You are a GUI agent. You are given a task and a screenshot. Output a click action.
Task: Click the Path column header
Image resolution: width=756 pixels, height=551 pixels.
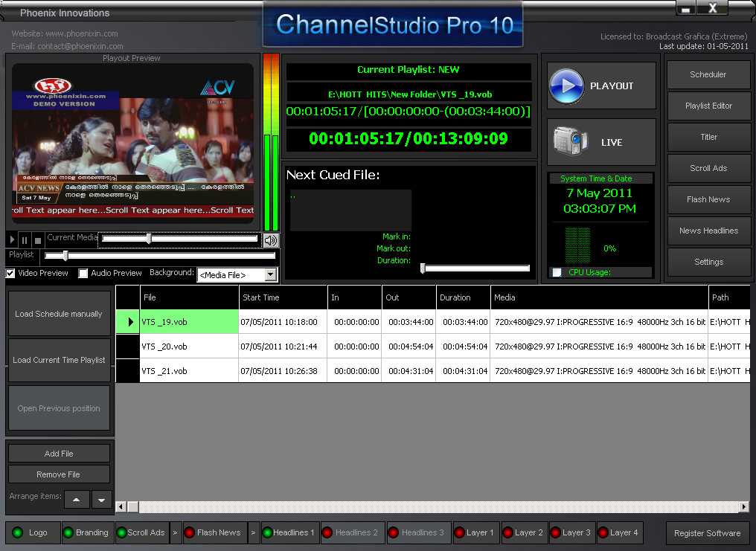729,297
